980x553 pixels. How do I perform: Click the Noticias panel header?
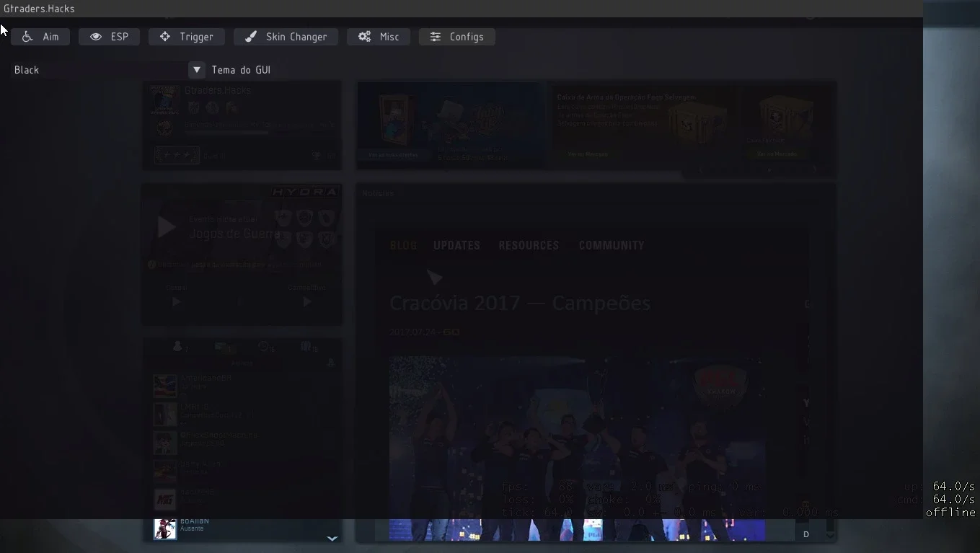[378, 193]
